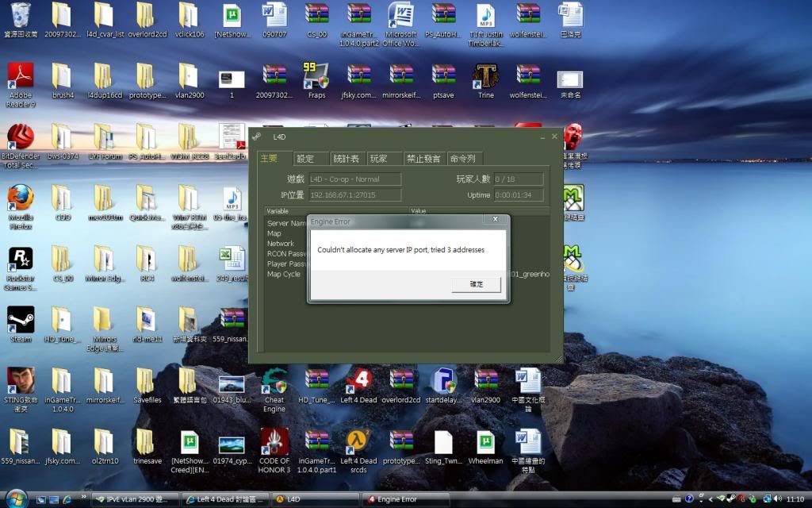Close the Engine Error dialog with X
Screen dimensions: 812x508
tap(495, 219)
